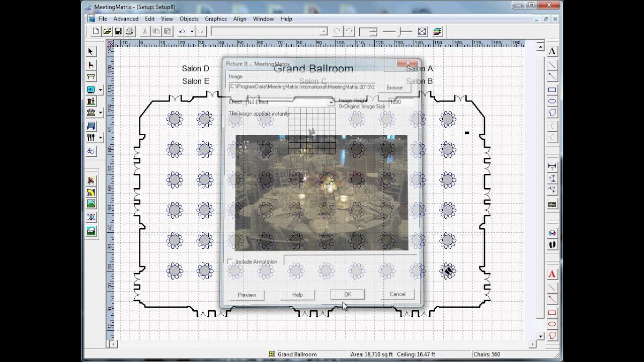The image size is (644, 362).
Task: Click the Paste clipboard icon
Action: (167, 31)
